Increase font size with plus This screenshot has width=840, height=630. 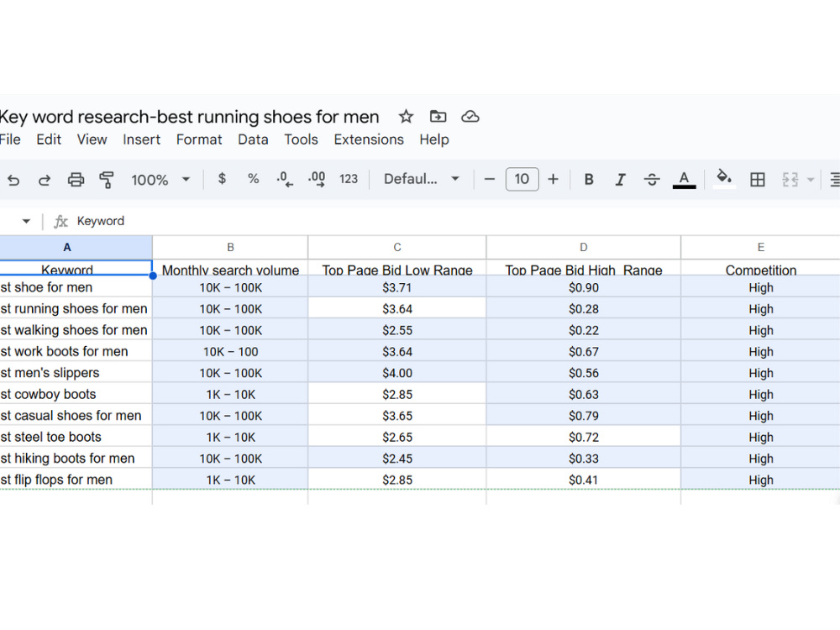pyautogui.click(x=554, y=179)
